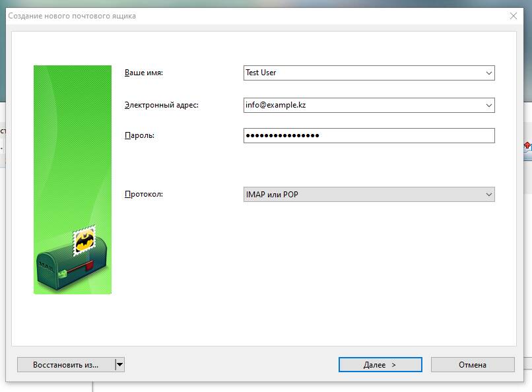Open the "Электронный адрес" dropdown arrow
The image size is (532, 392).
tap(488, 105)
